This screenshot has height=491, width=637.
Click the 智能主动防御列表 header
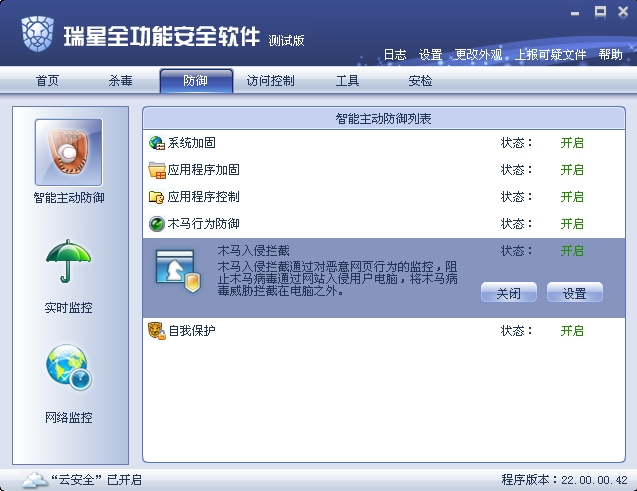pos(384,119)
